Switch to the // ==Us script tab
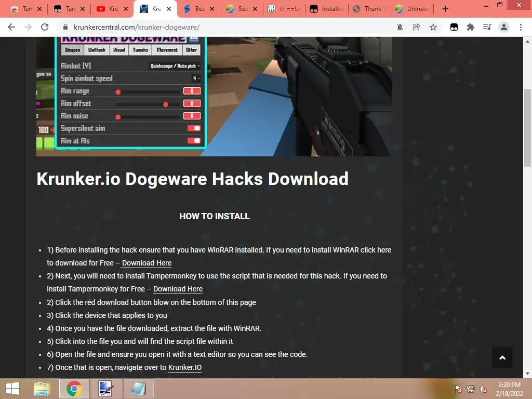532x399 pixels. 284,9
